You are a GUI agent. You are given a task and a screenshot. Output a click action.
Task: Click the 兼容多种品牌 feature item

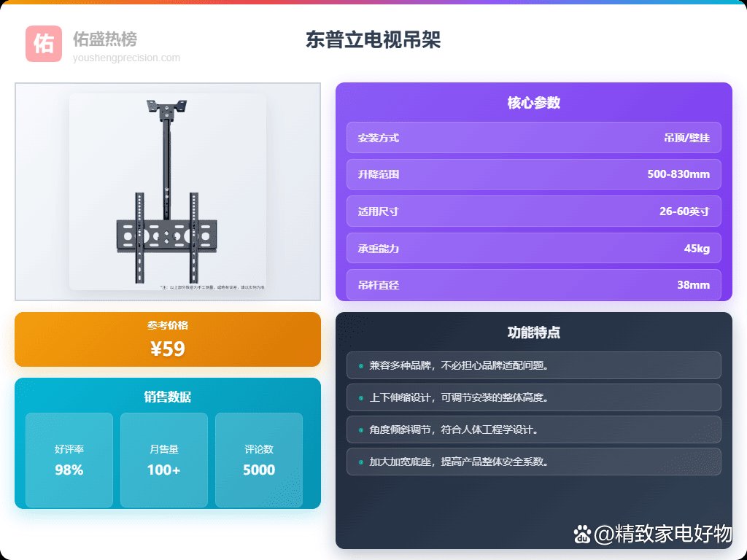533,365
